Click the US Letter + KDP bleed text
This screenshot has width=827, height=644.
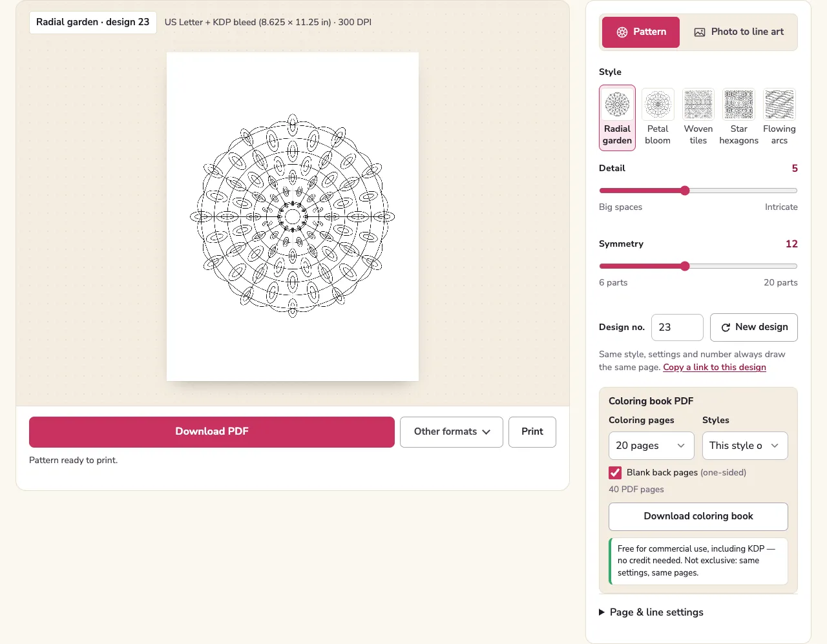[x=268, y=22]
